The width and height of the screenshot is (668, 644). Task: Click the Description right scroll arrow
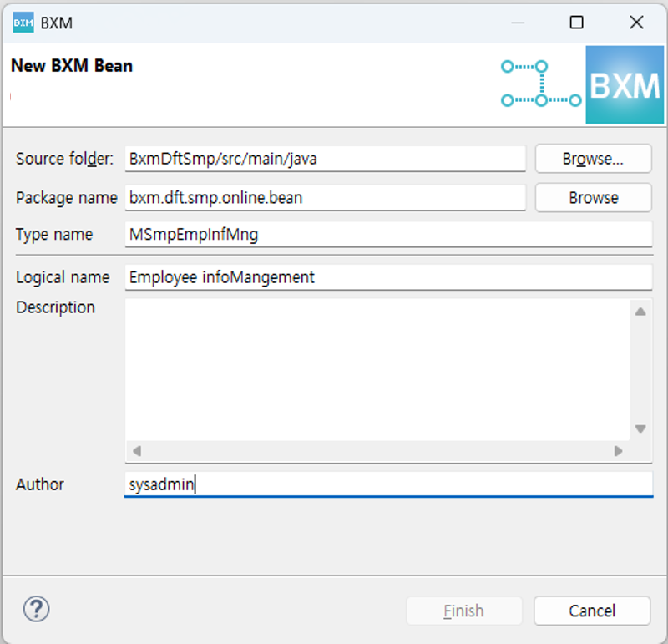tap(618, 451)
